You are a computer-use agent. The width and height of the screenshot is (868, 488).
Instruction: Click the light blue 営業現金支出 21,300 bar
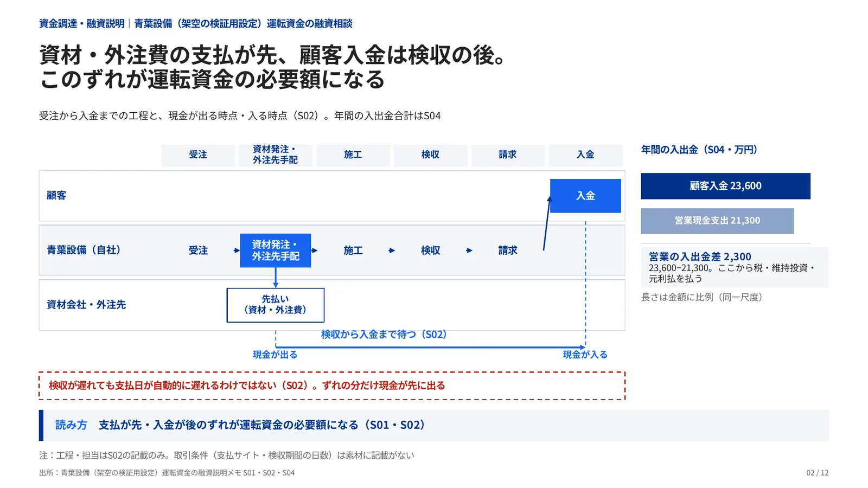pos(717,221)
